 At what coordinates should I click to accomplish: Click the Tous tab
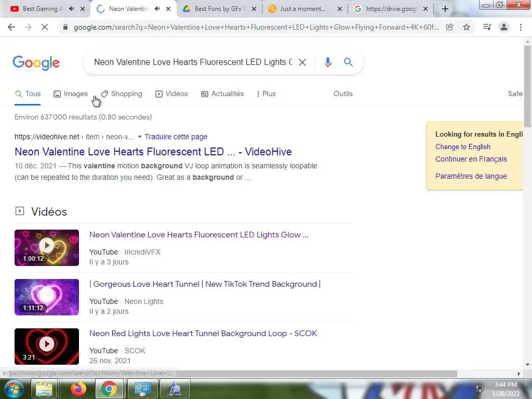click(28, 94)
